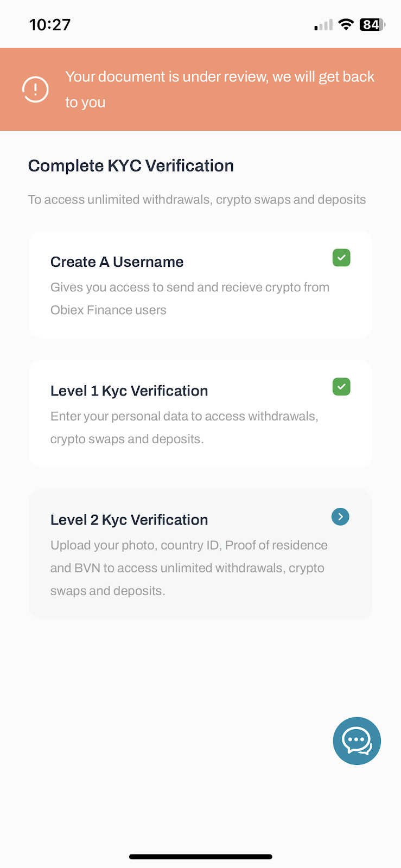Tap the unlimited withdrawals subtitle text
Viewport: 401px width, 868px height.
point(197,200)
